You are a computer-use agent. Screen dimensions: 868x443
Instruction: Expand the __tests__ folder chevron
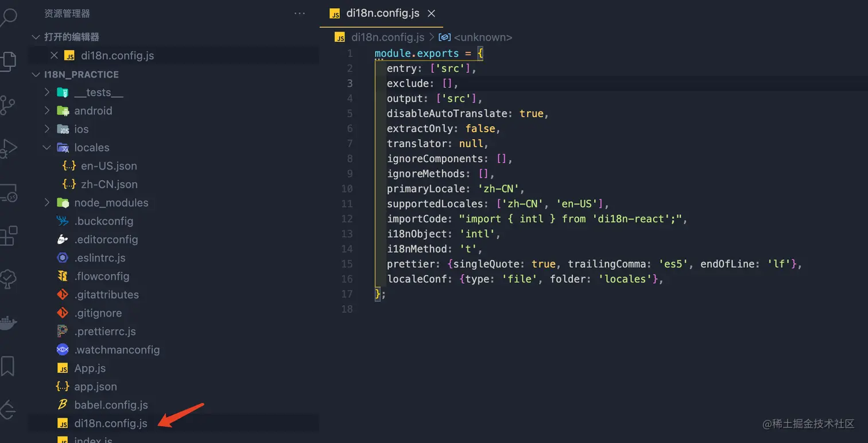[x=47, y=93]
